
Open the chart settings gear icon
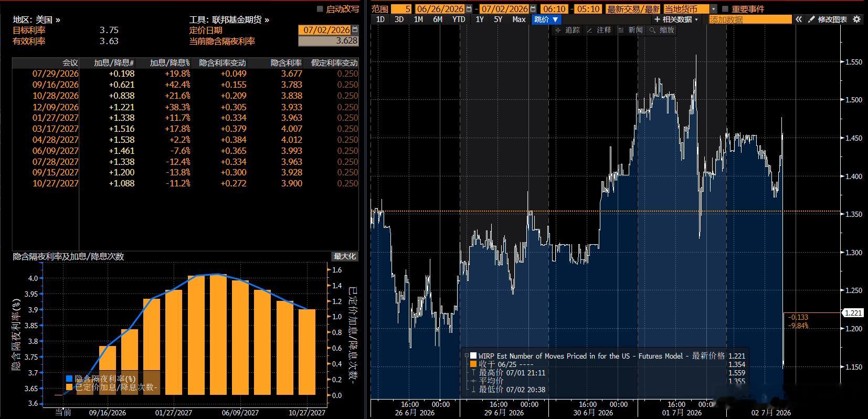click(856, 19)
